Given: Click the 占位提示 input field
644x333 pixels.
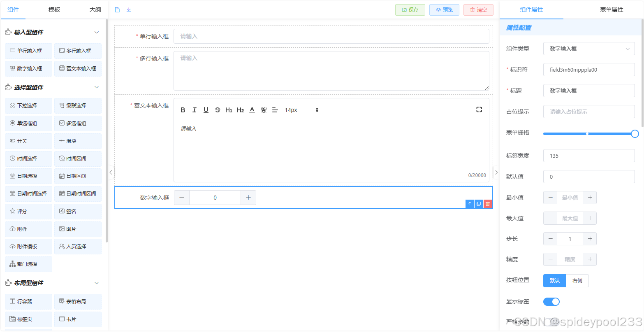Looking at the screenshot, I should (589, 112).
